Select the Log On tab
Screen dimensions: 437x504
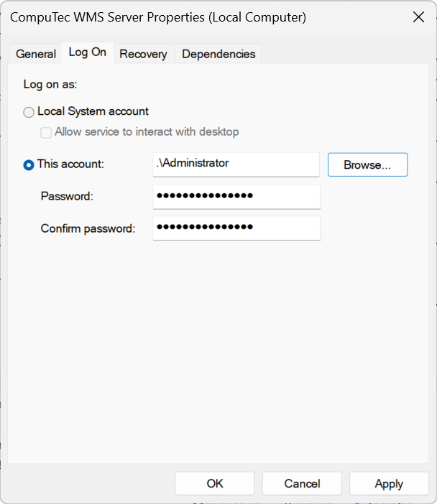click(88, 52)
